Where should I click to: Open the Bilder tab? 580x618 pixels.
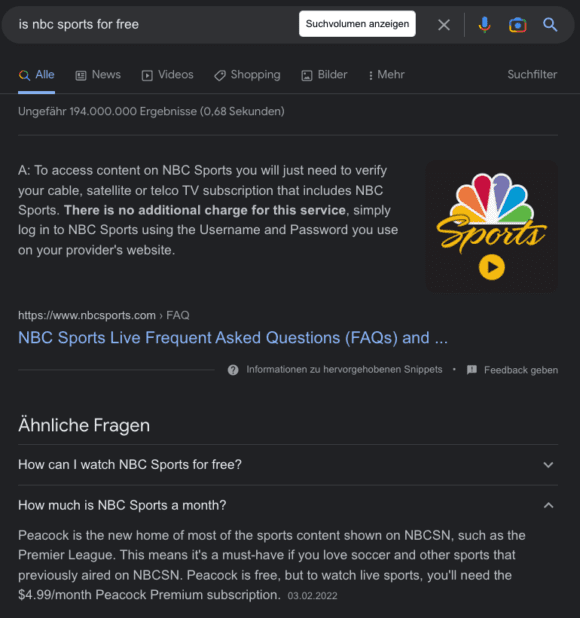324,75
